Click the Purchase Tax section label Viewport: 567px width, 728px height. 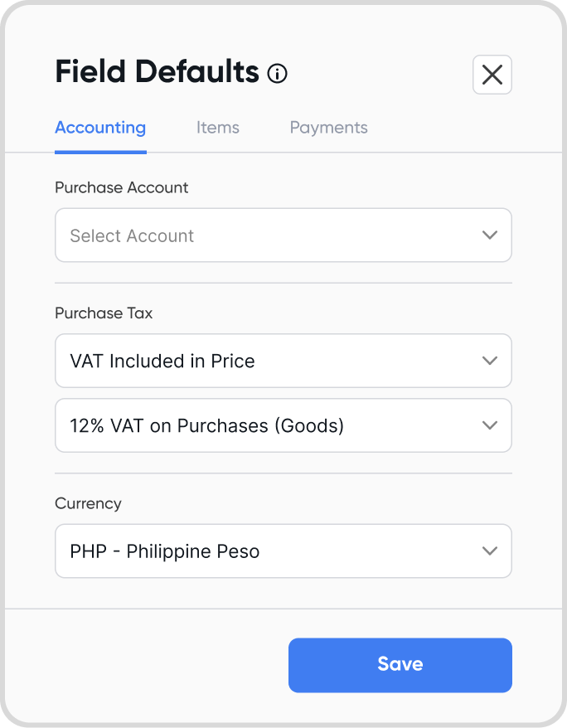104,313
